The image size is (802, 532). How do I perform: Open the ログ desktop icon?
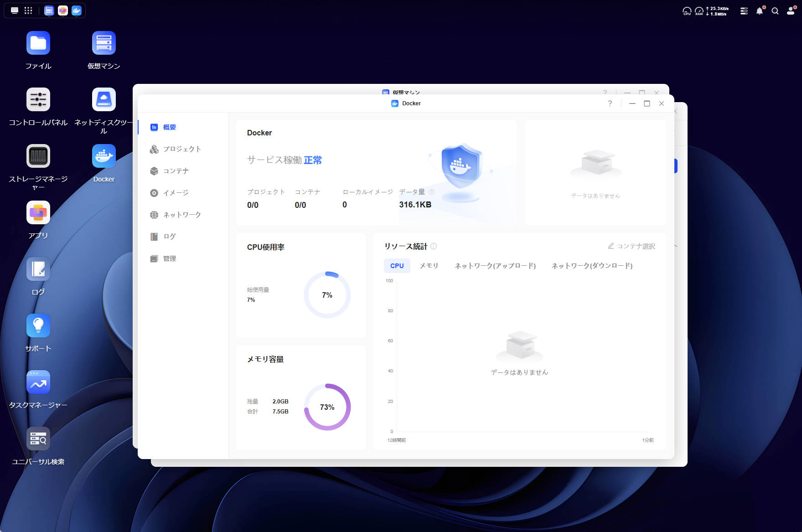pyautogui.click(x=38, y=269)
